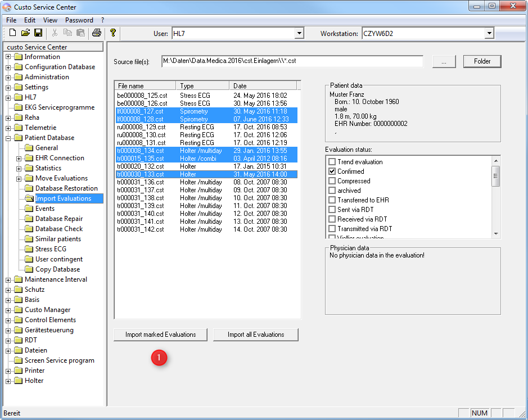This screenshot has width=528, height=420.
Task: Click the folder icon beside Database Restoration
Action: click(x=29, y=188)
